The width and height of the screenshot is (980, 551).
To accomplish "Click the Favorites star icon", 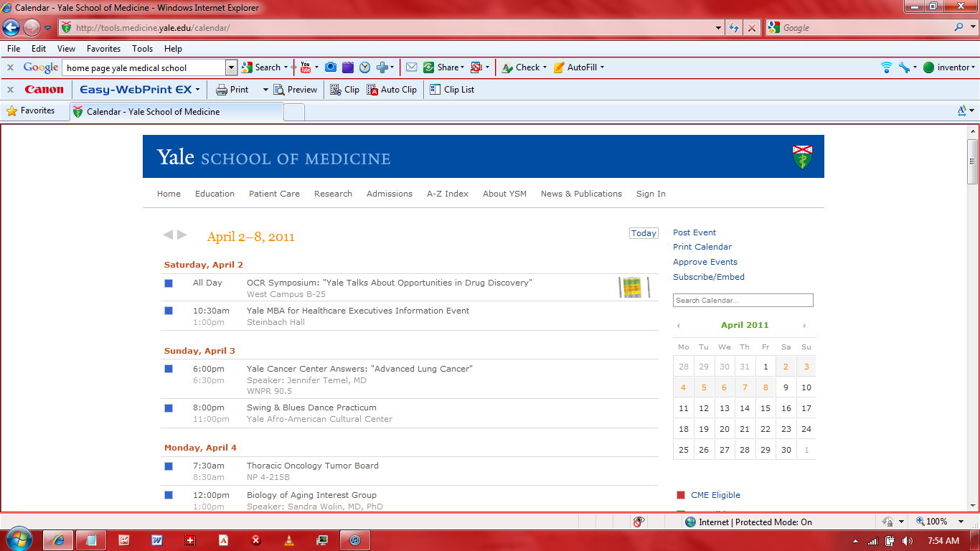I will (11, 111).
